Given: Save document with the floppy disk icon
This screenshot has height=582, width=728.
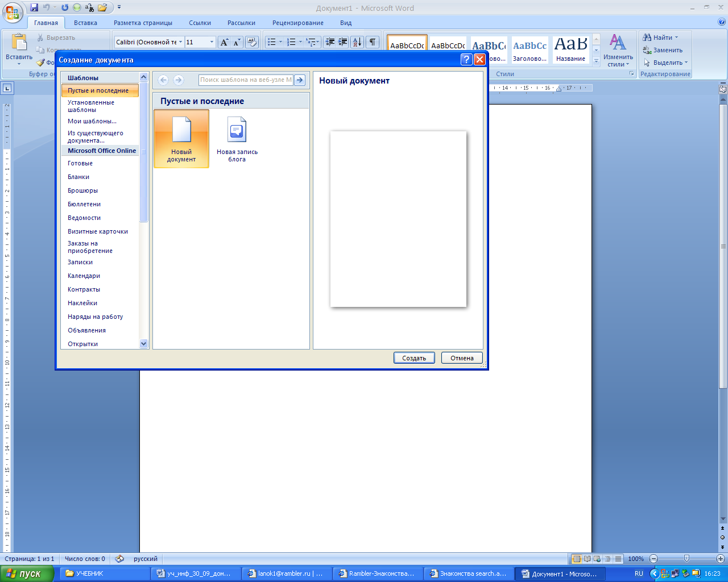Looking at the screenshot, I should point(34,7).
